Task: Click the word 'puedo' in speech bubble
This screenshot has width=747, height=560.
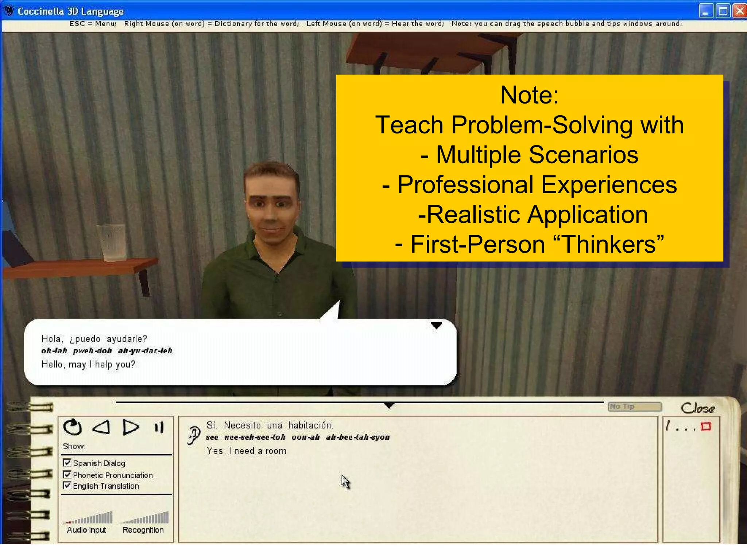Action: (x=85, y=339)
